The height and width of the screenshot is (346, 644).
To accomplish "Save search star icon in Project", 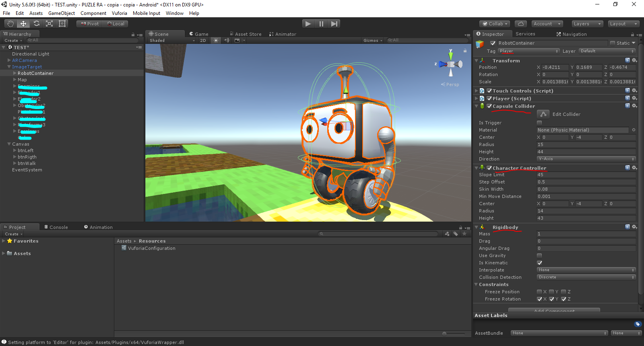I will (x=464, y=234).
